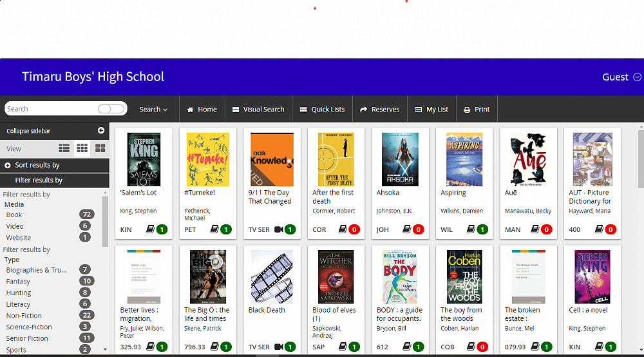Switch to large tile view
The image size is (644, 357).
pos(100,148)
